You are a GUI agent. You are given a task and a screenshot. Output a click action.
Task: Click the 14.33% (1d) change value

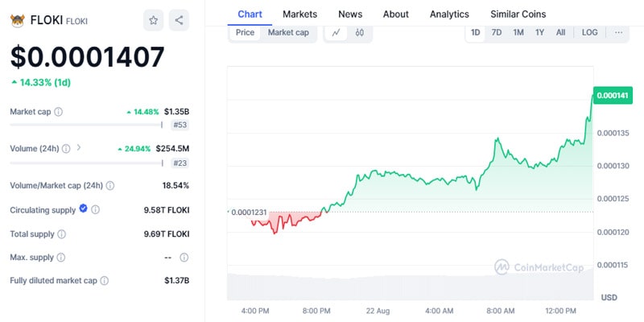[41, 83]
